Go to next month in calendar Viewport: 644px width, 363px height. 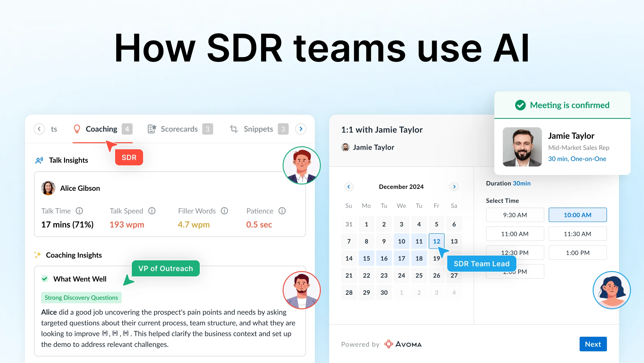(x=454, y=187)
